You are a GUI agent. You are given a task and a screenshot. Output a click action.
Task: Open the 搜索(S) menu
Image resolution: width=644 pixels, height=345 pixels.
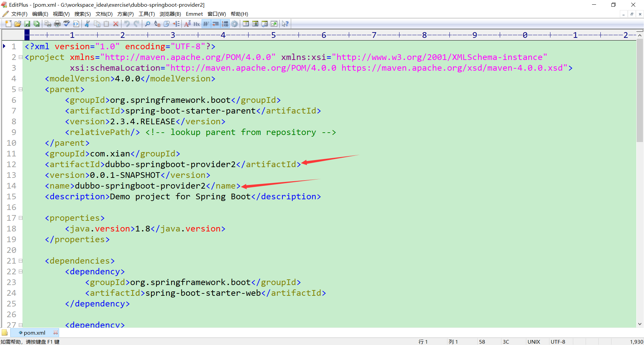[83, 14]
